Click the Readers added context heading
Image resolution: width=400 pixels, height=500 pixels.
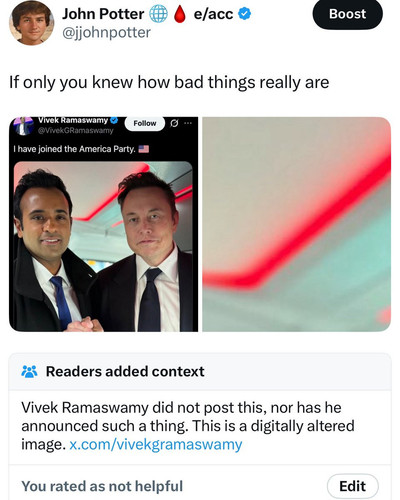tap(125, 371)
